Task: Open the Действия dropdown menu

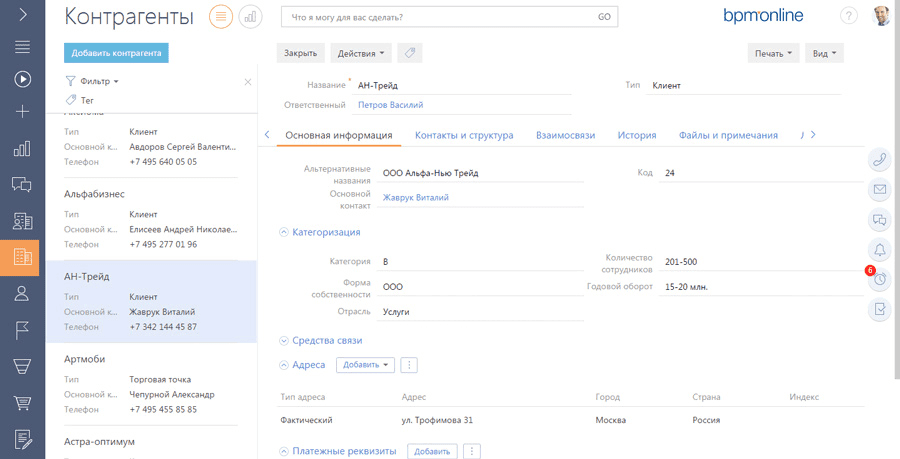Action: (x=361, y=53)
